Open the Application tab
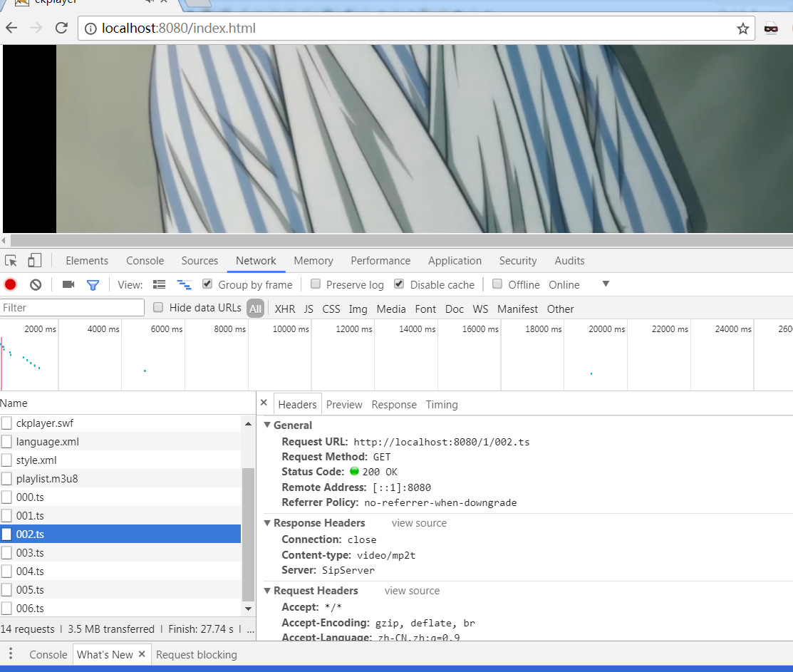The width and height of the screenshot is (793, 672). [455, 260]
